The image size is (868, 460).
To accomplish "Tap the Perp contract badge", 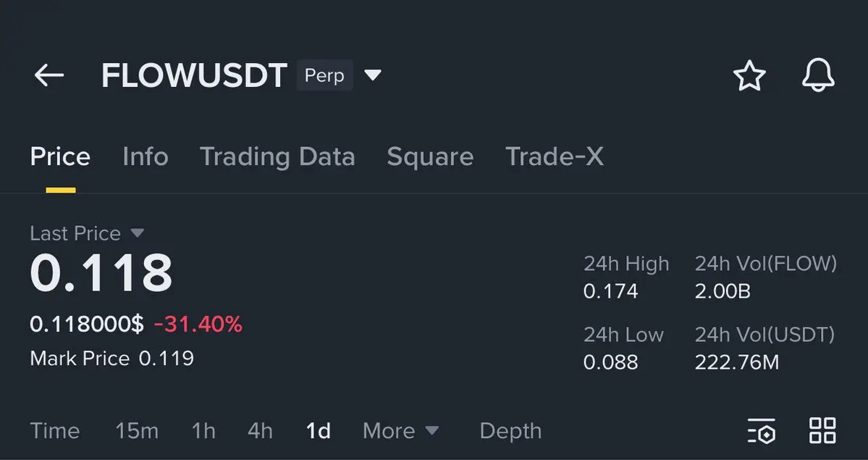I will tap(324, 75).
